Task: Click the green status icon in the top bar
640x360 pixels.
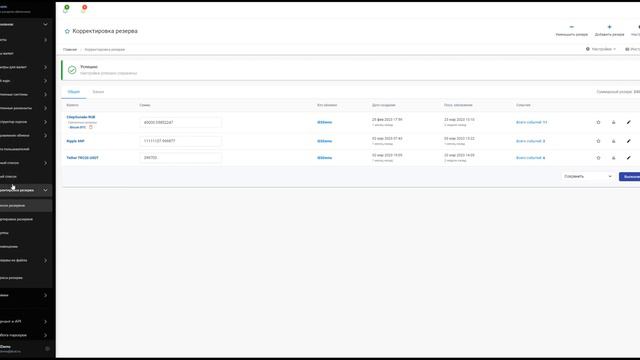Action: coord(67,8)
